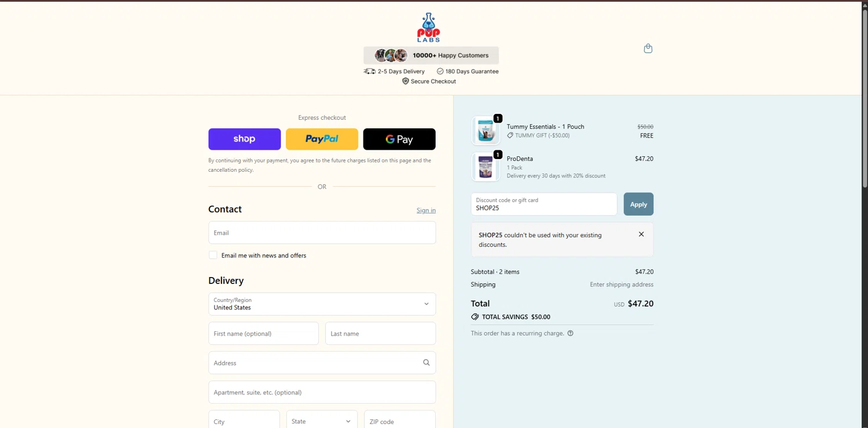The image size is (868, 428).
Task: Pay with Google Pay express button
Action: click(399, 139)
